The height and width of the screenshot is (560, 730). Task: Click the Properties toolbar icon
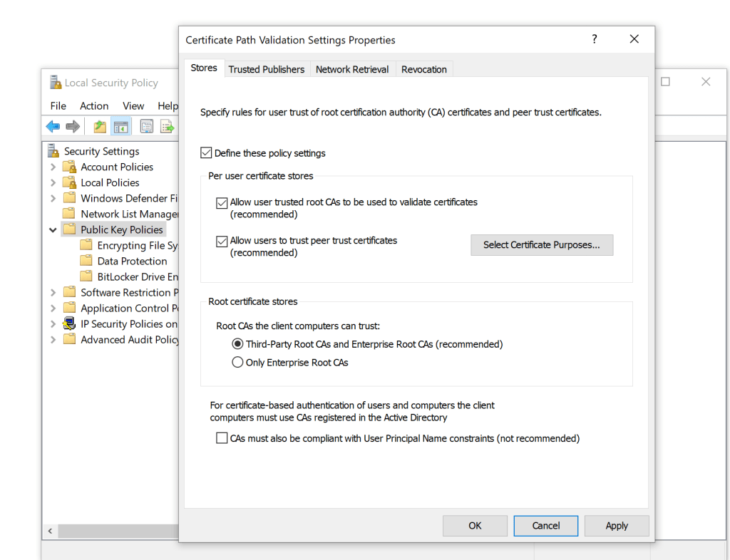[147, 127]
